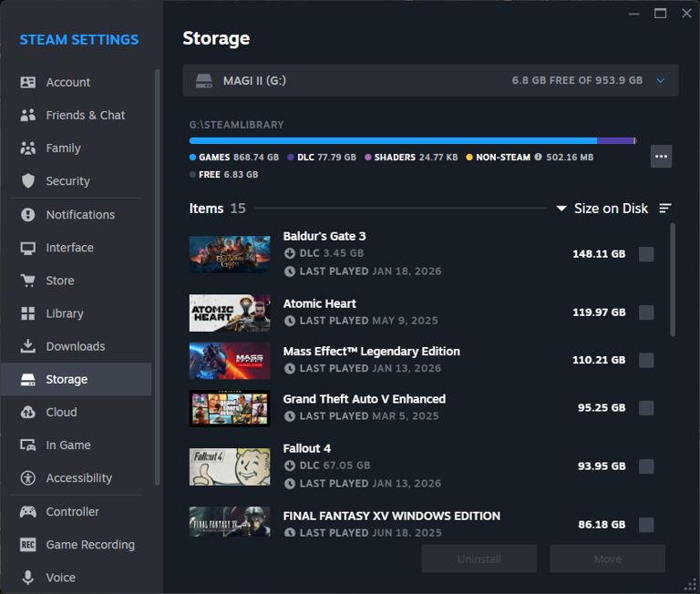The height and width of the screenshot is (594, 700).
Task: Click the Atomic Heart title
Action: (320, 303)
